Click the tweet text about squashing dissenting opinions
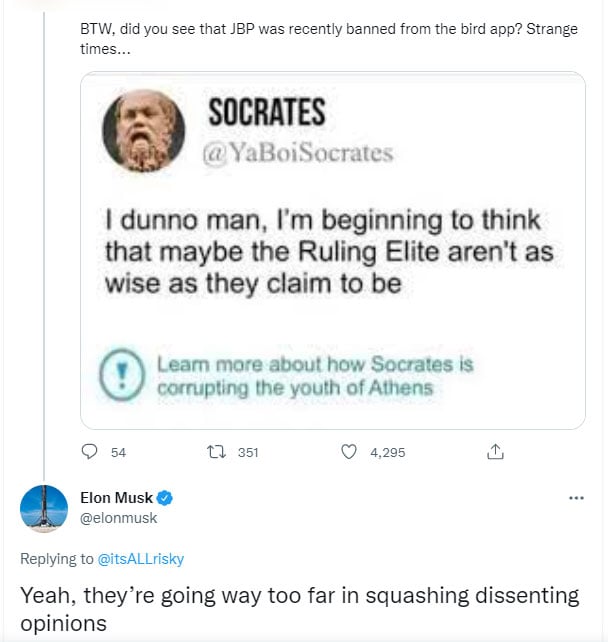Screen dimensions: 608x642 tap(300, 609)
